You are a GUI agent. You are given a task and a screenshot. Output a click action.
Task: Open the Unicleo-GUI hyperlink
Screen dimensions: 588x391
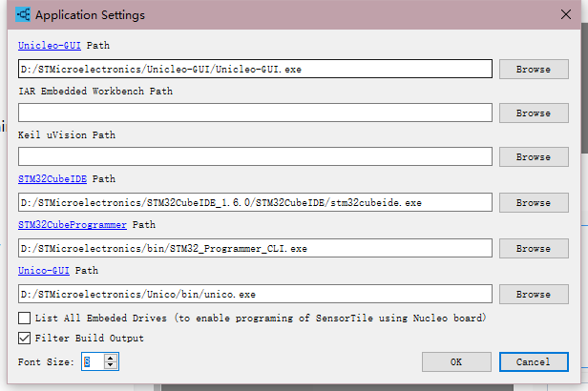tap(49, 46)
